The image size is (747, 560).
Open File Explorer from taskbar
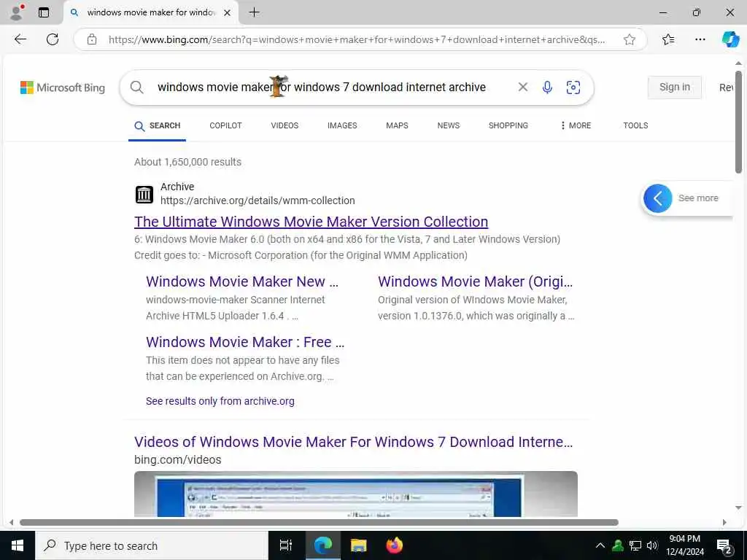tap(359, 545)
